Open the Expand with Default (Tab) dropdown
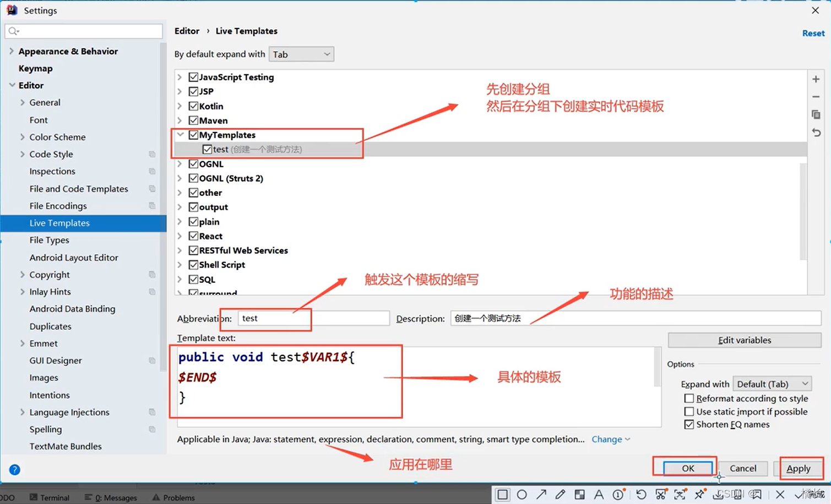 [772, 384]
